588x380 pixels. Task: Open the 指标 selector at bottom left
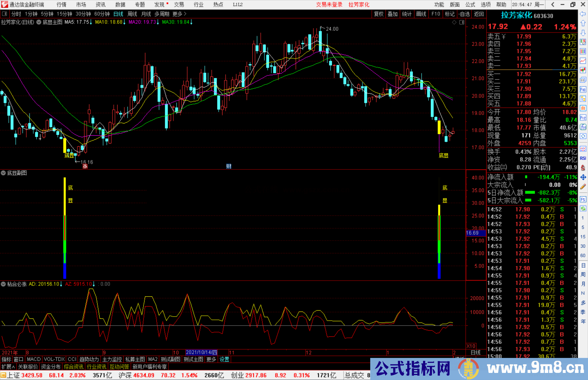(6, 359)
